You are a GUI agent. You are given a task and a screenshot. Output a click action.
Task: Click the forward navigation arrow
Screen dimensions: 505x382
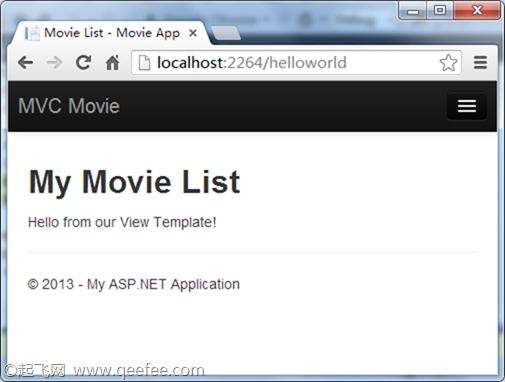pyautogui.click(x=54, y=63)
